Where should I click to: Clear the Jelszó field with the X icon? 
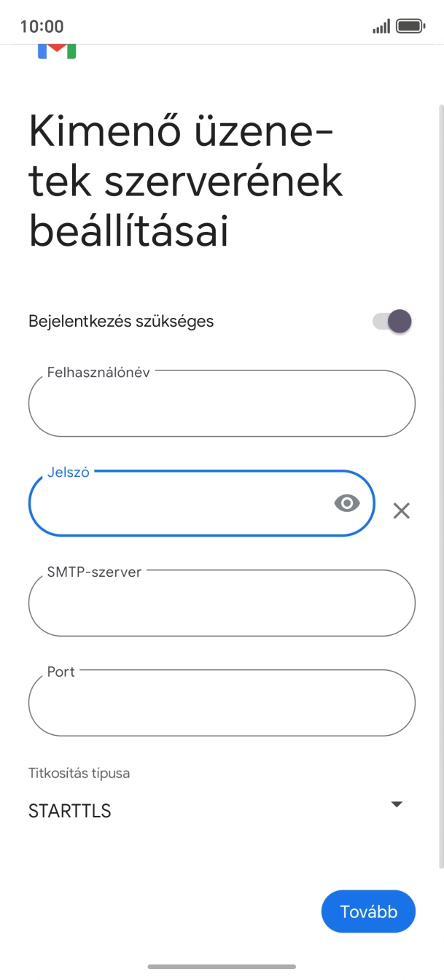click(400, 510)
